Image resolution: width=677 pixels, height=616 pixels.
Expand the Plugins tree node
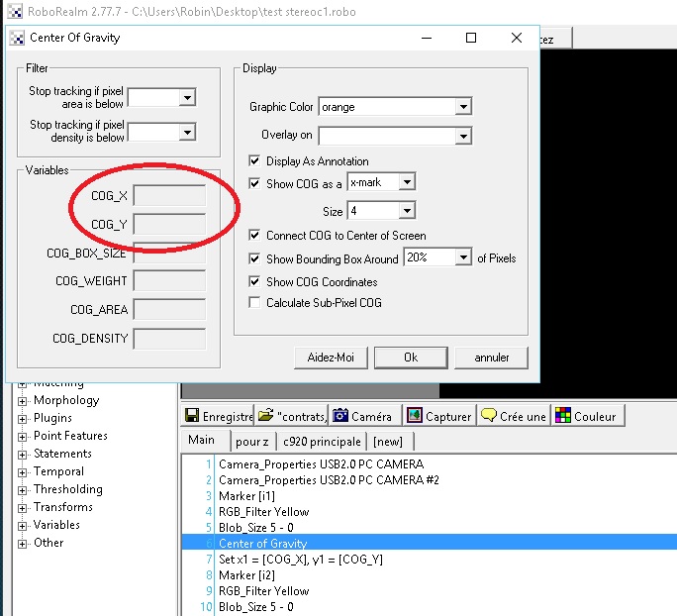tap(22, 419)
